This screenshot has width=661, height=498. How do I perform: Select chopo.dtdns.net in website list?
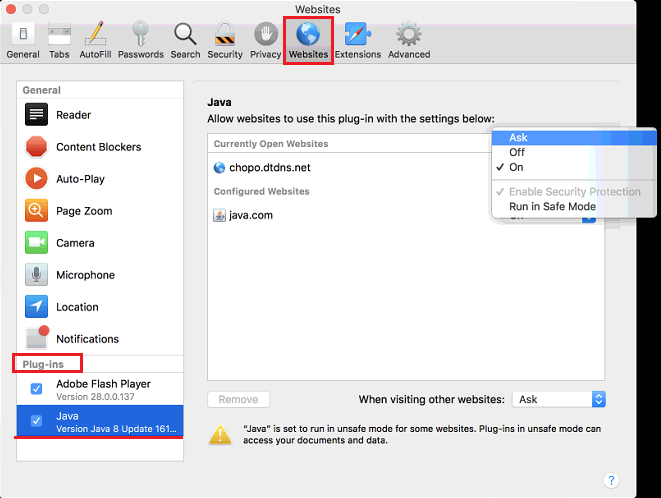tap(270, 167)
